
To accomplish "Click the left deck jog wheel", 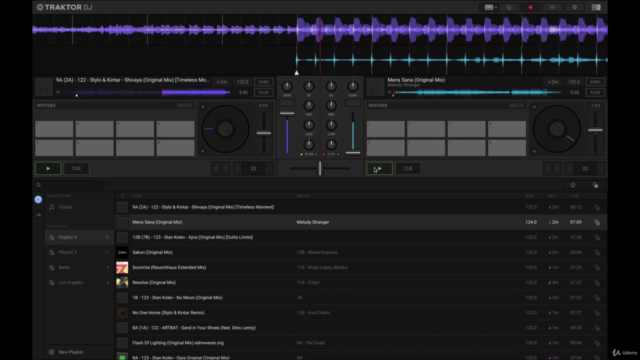I will [x=225, y=129].
